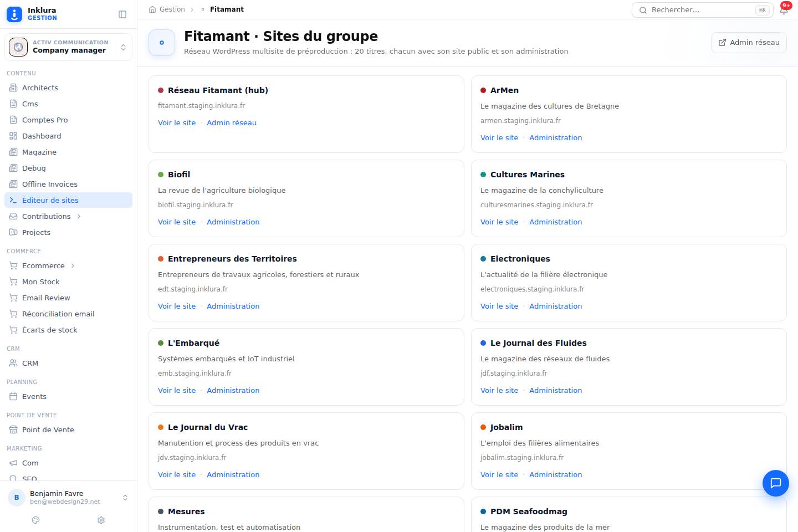This screenshot has height=532, width=798.
Task: Click the home icon in the breadcrumb
Action: click(x=152, y=9)
